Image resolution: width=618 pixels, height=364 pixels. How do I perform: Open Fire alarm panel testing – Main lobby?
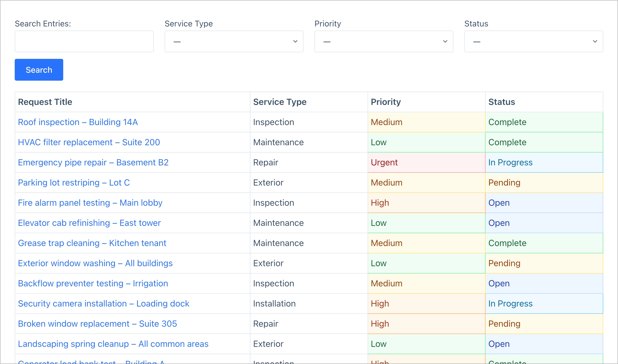90,203
